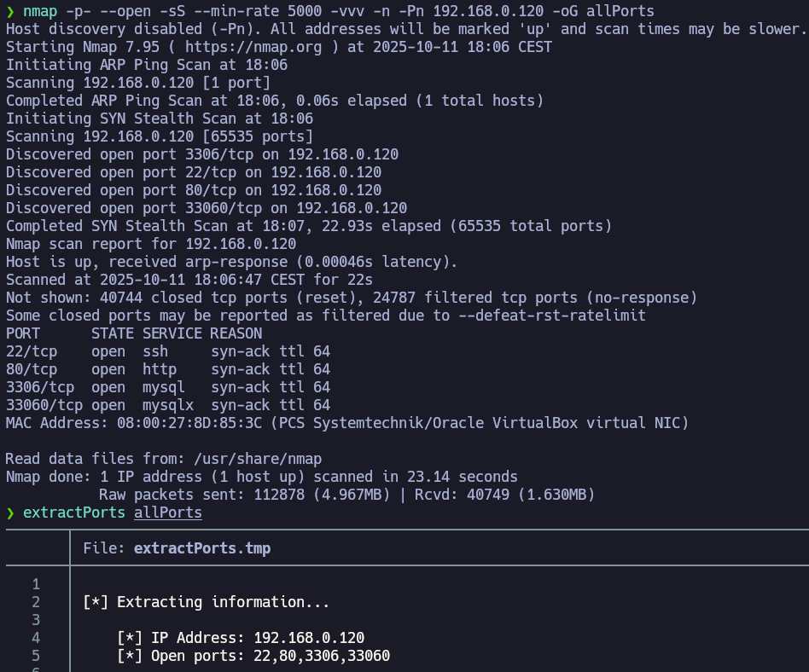Viewport: 809px width, 672px height.
Task: Click the SERVICE column header
Action: 172,333
